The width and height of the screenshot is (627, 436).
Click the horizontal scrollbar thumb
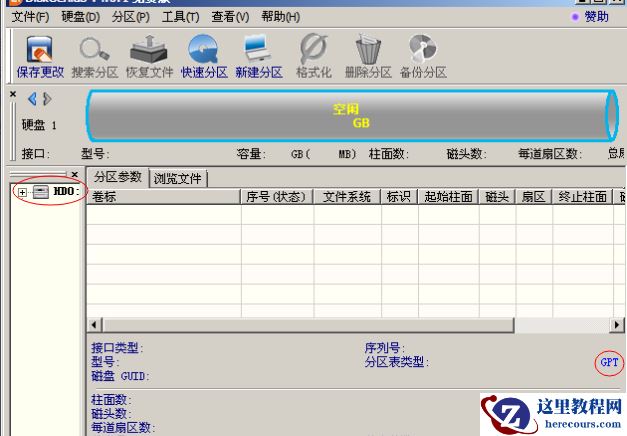[x=308, y=325]
